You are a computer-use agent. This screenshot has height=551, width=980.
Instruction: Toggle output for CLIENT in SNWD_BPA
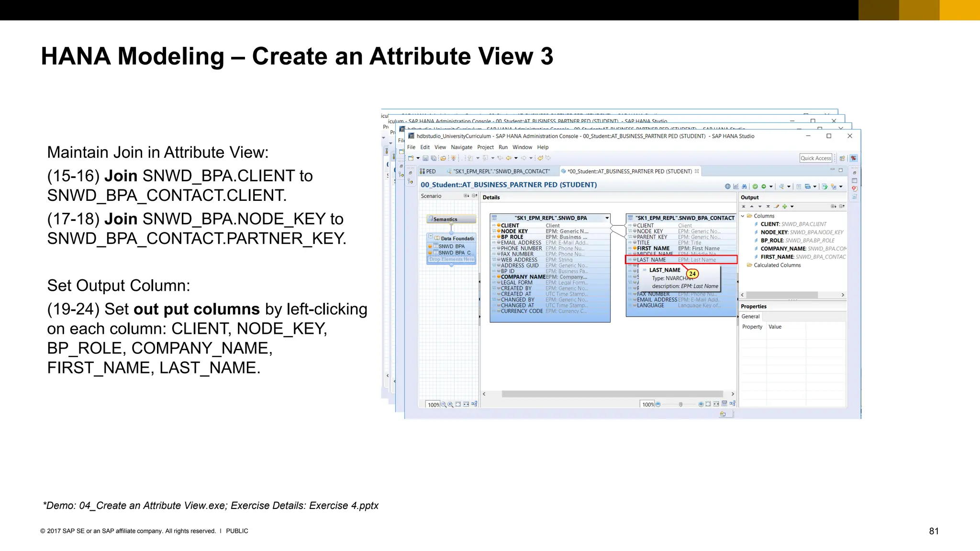coord(498,225)
